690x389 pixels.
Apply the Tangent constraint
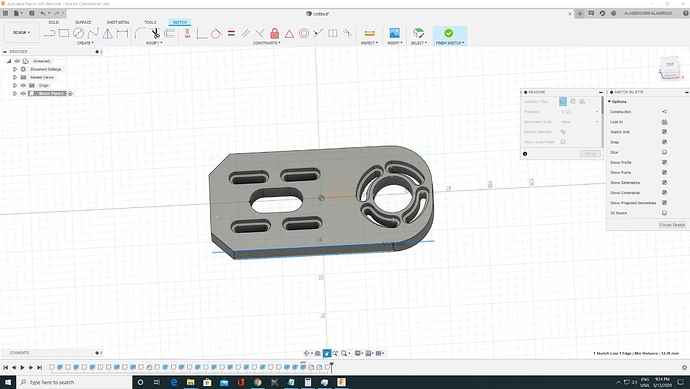pos(216,33)
